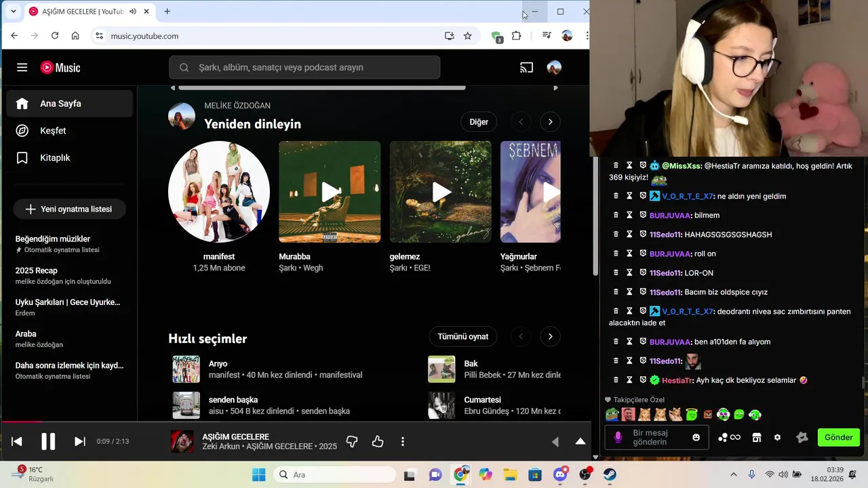The width and height of the screenshot is (868, 488).
Task: Click the YouTube Music logo
Action: pos(60,68)
